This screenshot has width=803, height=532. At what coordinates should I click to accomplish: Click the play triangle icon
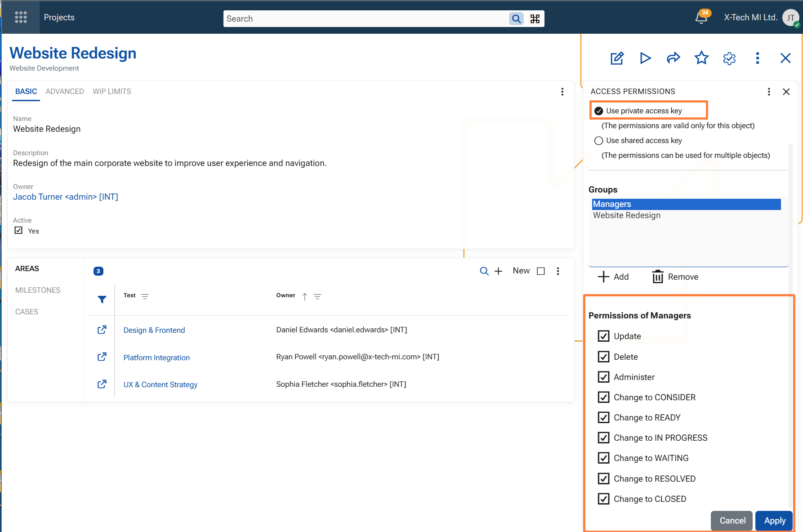point(645,58)
